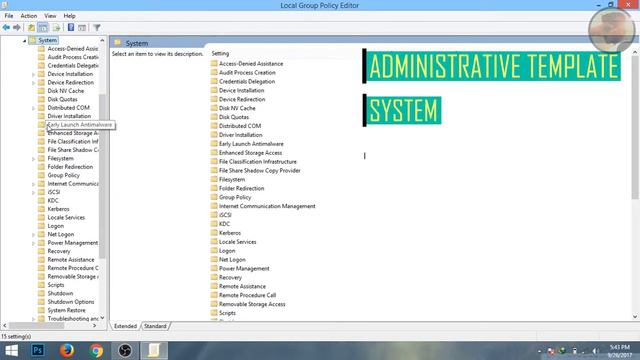Click folder icon beside Remote Procedure Call setting
This screenshot has height=360, width=640.
214,295
